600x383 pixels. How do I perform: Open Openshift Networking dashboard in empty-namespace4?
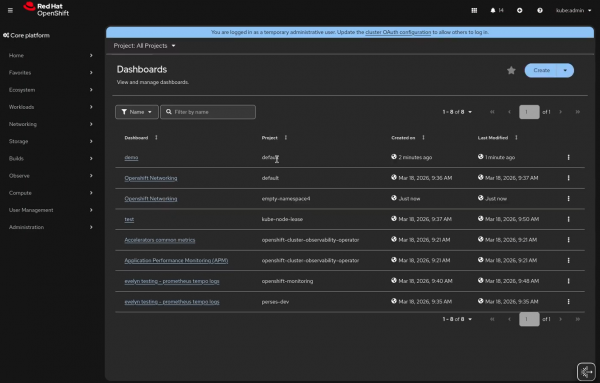(151, 199)
